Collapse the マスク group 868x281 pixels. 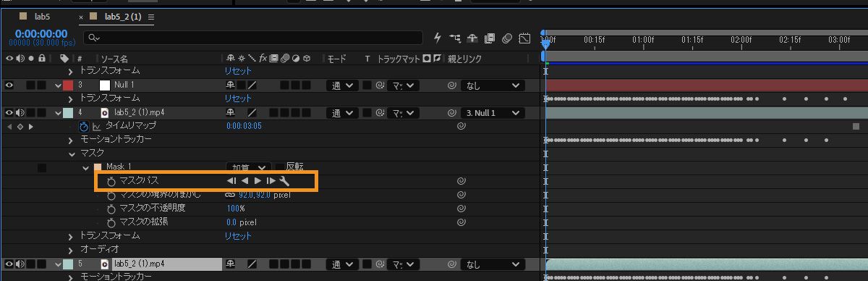(72, 154)
